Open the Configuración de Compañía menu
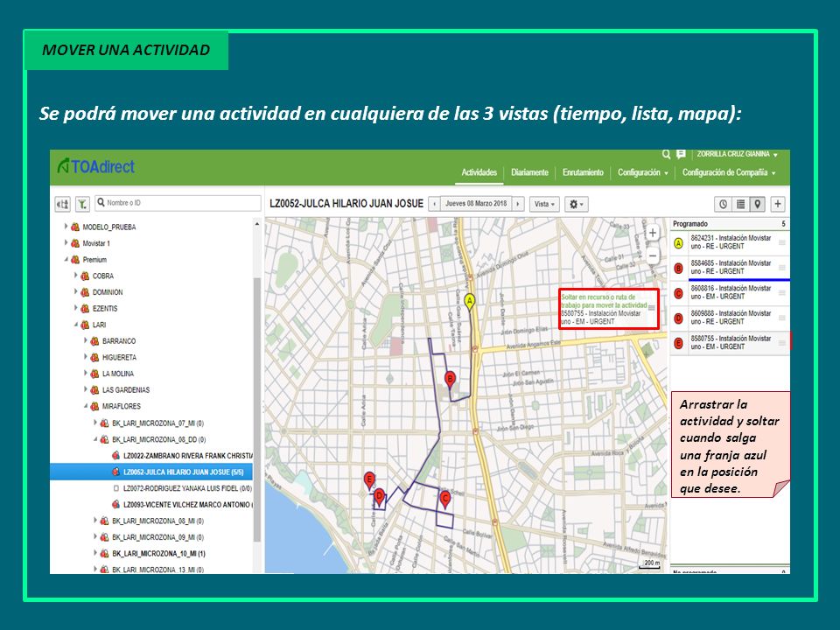The height and width of the screenshot is (630, 840). click(x=729, y=172)
